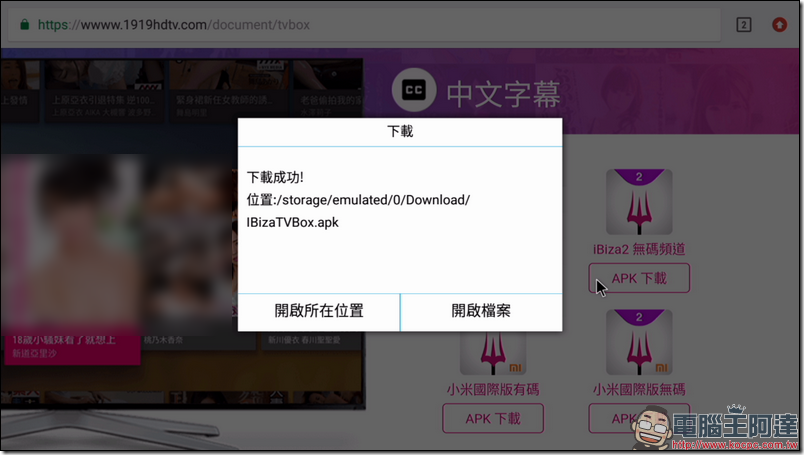
Task: Click the 開啟檔案 button in the dialog
Action: 481,311
